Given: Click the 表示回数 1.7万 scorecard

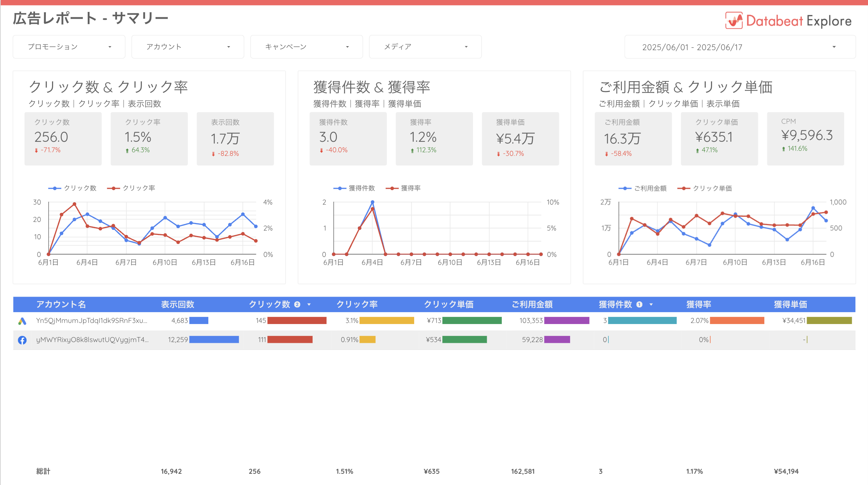Looking at the screenshot, I should (235, 139).
